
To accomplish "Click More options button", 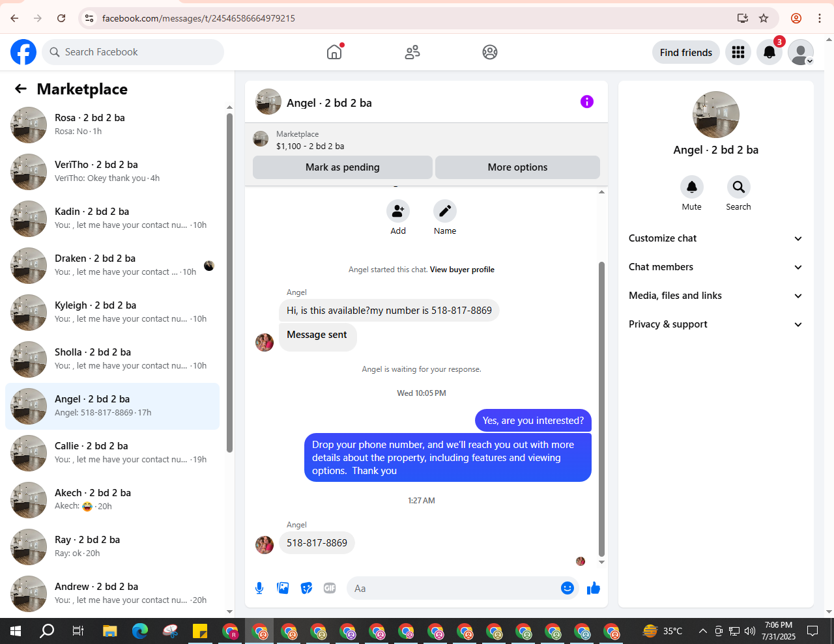I will (517, 167).
